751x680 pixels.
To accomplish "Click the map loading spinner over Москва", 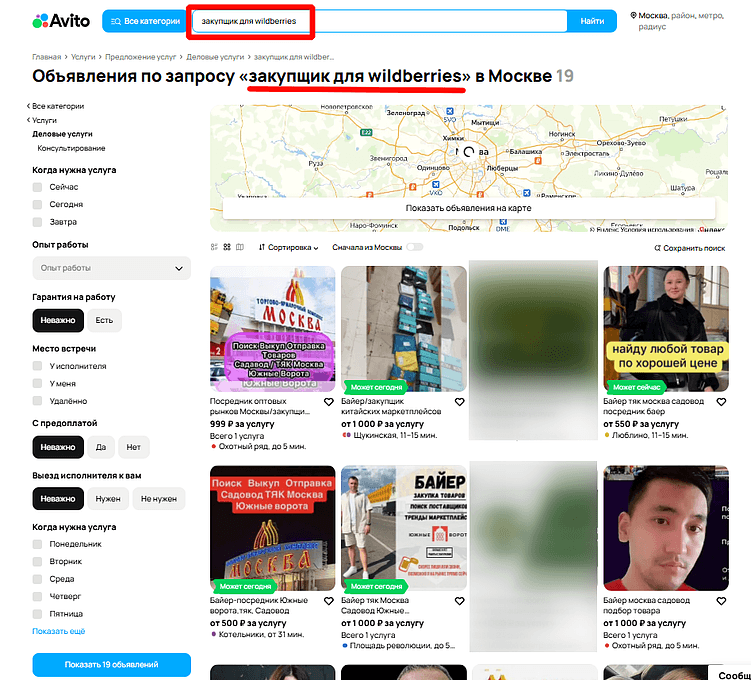I will 468,152.
